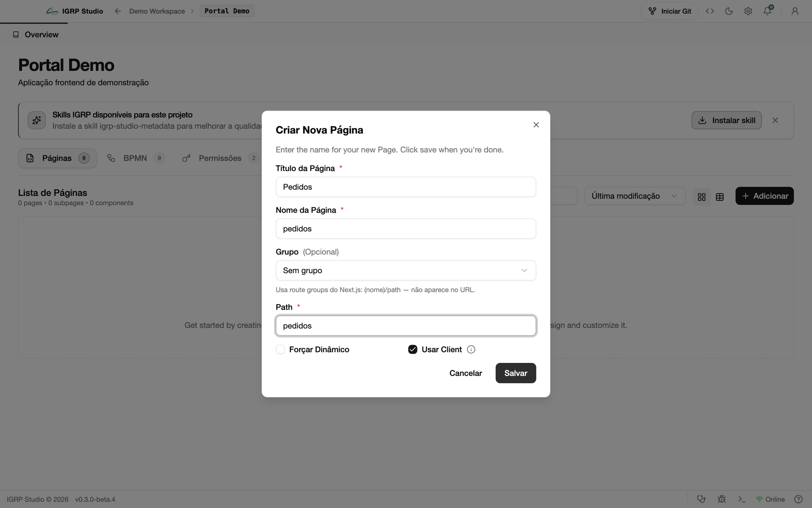Switch to table view layout icon
The width and height of the screenshot is (812, 508).
(719, 197)
